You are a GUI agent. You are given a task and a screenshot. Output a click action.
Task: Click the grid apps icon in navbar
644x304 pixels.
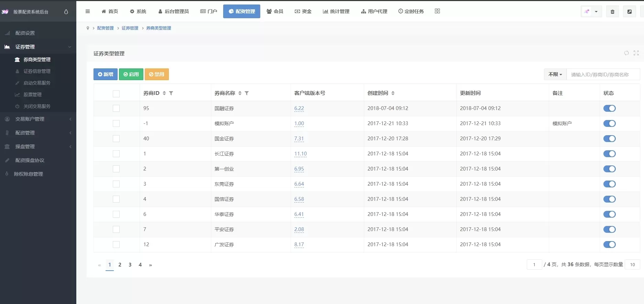[x=437, y=11]
